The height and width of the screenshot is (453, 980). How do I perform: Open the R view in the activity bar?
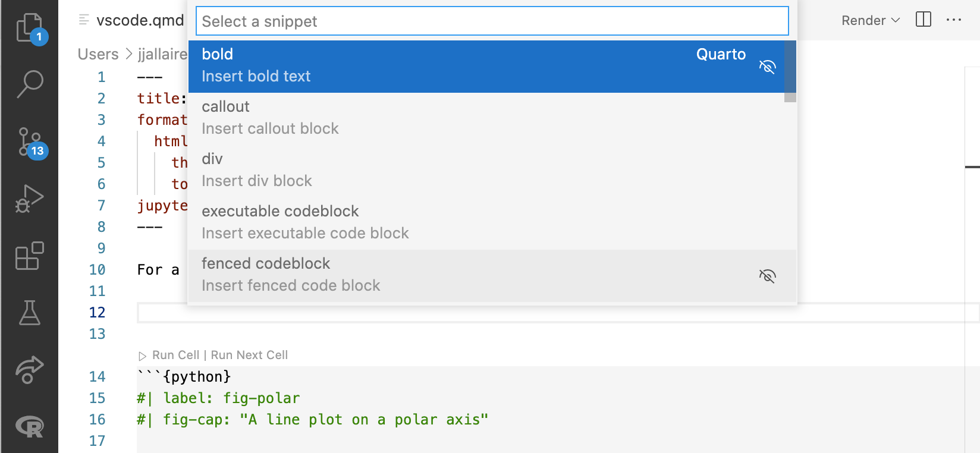coord(30,427)
